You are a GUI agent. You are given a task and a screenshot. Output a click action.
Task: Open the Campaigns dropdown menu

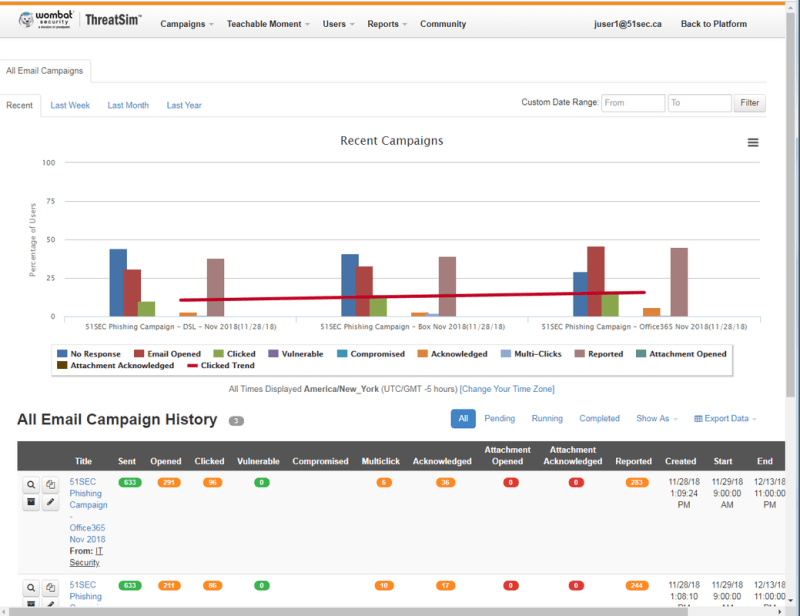click(x=187, y=24)
